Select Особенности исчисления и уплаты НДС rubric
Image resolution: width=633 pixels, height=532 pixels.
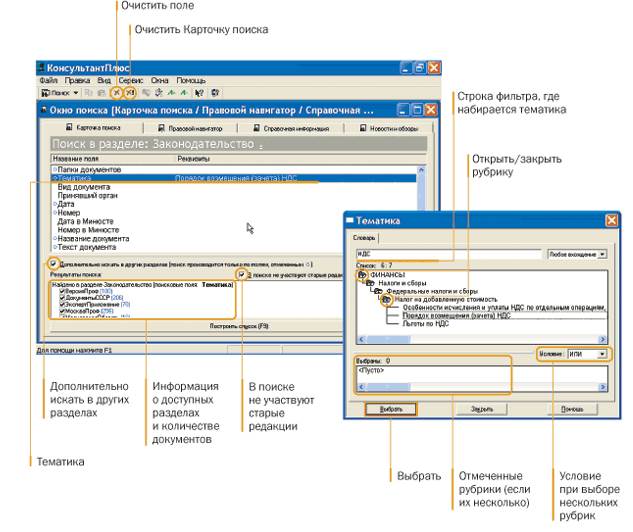tap(504, 308)
